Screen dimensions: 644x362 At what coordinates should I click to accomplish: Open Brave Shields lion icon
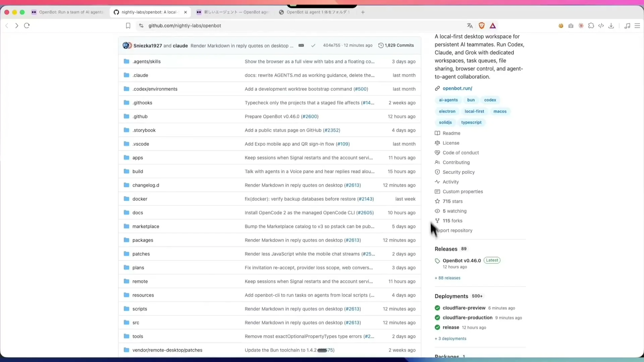tap(481, 25)
